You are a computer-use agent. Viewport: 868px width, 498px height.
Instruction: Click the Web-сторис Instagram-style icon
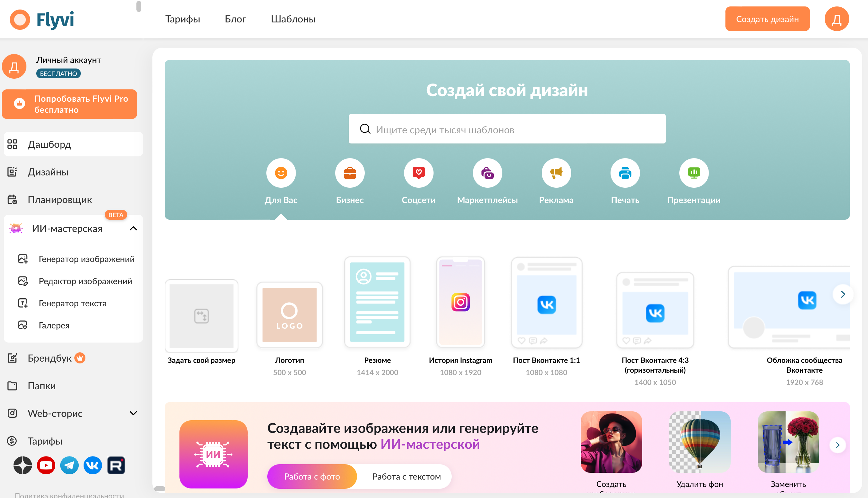[x=12, y=413]
